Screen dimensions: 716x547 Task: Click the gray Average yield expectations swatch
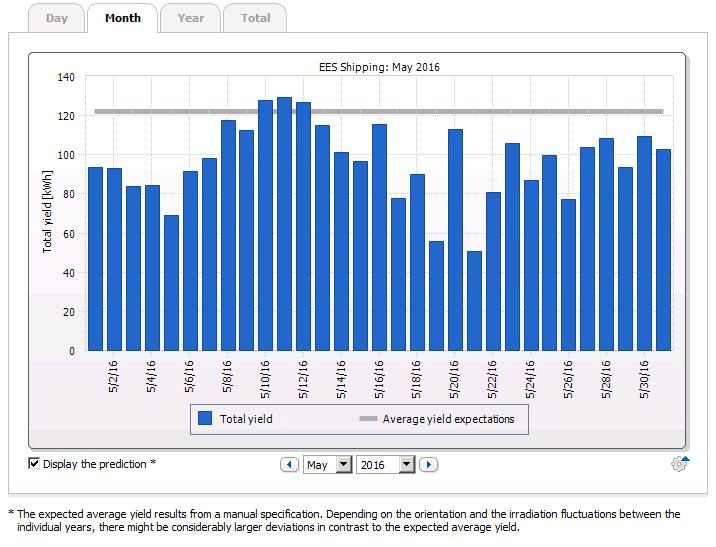tap(368, 418)
